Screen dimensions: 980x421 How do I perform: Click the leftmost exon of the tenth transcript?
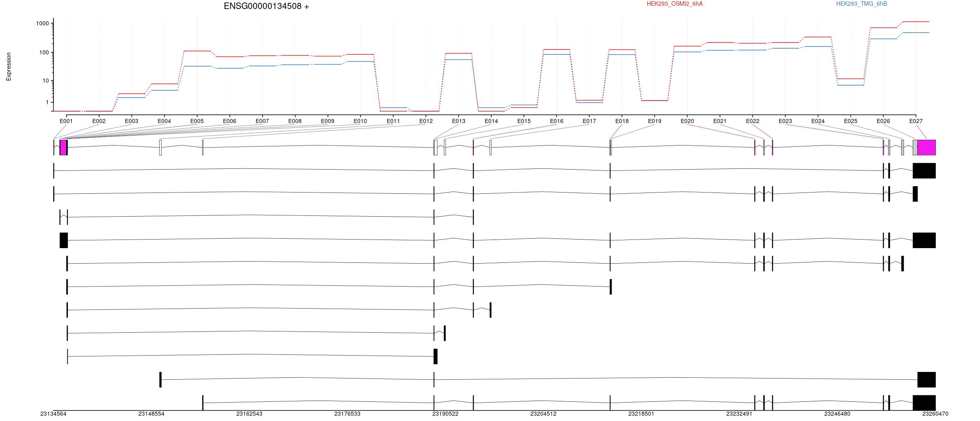pyautogui.click(x=160, y=380)
